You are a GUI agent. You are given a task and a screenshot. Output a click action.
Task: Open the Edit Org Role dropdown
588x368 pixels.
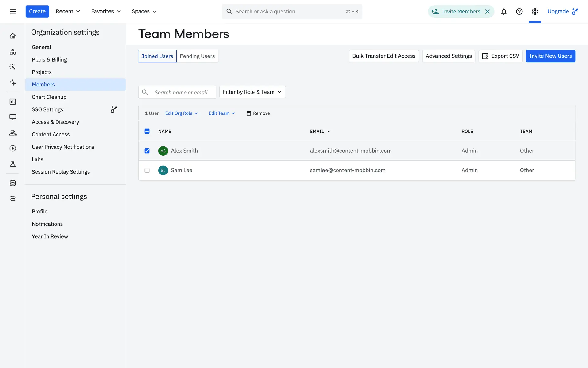[x=181, y=113]
